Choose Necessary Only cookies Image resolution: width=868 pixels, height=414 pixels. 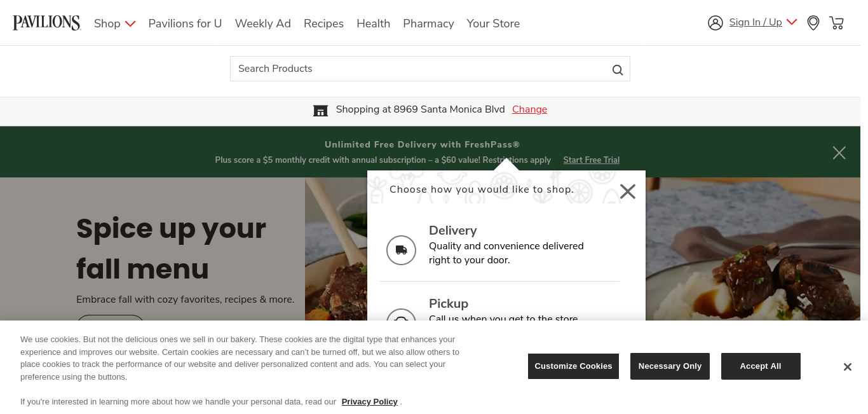(670, 366)
